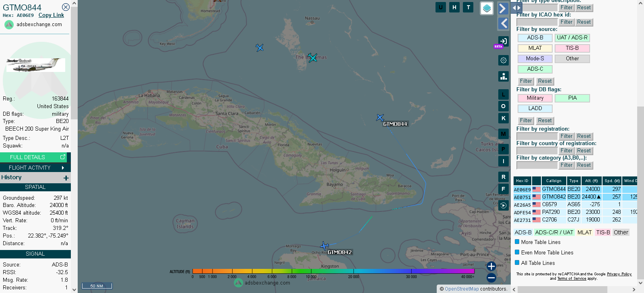Sort table by Hex ID column
The height and width of the screenshot is (293, 644).
(x=522, y=181)
